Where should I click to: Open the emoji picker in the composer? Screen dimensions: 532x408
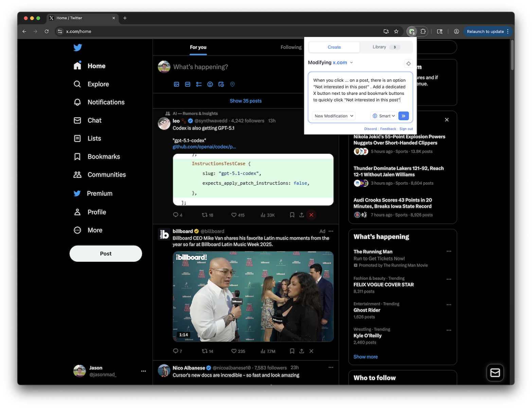point(210,84)
